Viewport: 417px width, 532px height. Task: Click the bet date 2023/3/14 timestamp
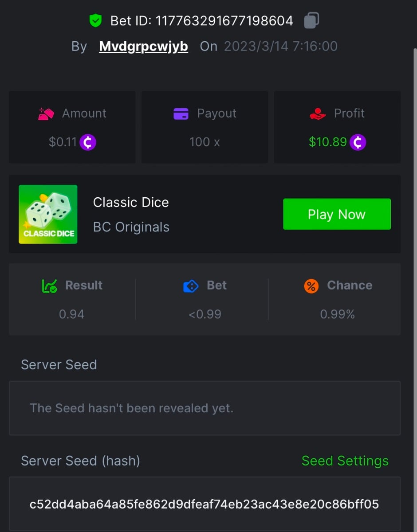pyautogui.click(x=280, y=47)
